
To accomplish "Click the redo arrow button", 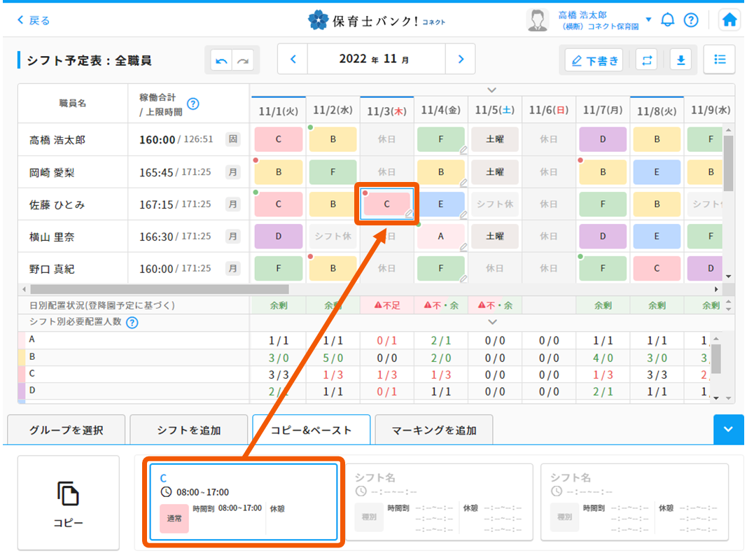I will click(x=243, y=61).
